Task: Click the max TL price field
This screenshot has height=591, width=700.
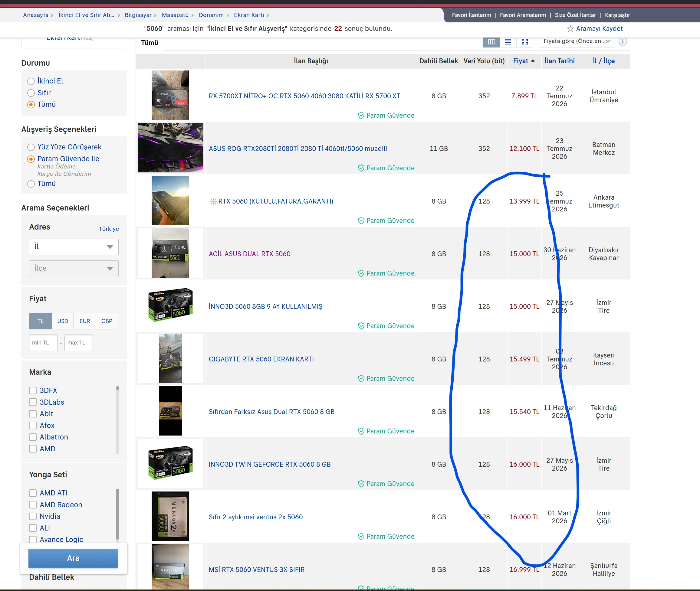Action: pyautogui.click(x=78, y=343)
